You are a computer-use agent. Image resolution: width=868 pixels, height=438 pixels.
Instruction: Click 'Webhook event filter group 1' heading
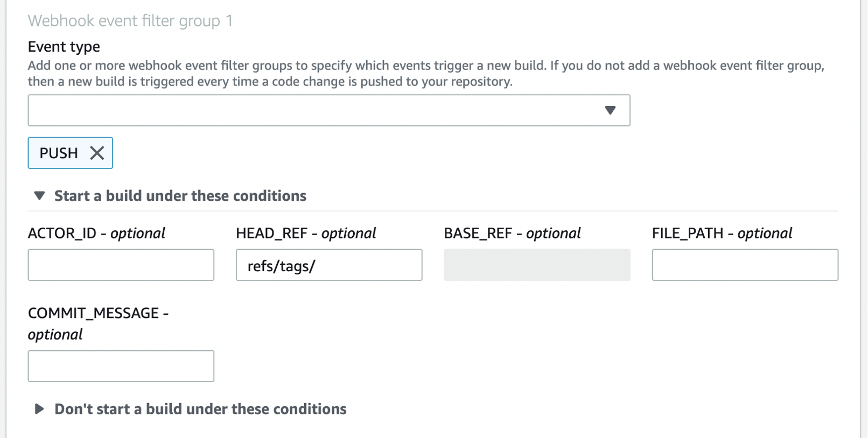(x=129, y=21)
